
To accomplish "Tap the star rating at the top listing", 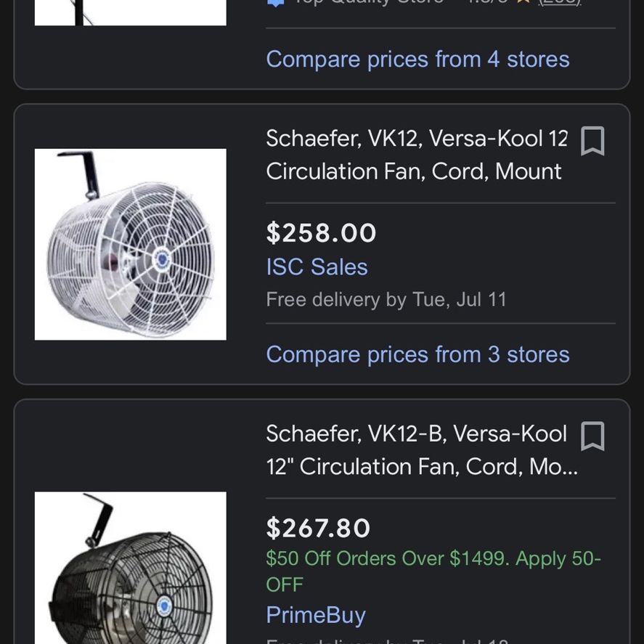I will tap(523, 2).
